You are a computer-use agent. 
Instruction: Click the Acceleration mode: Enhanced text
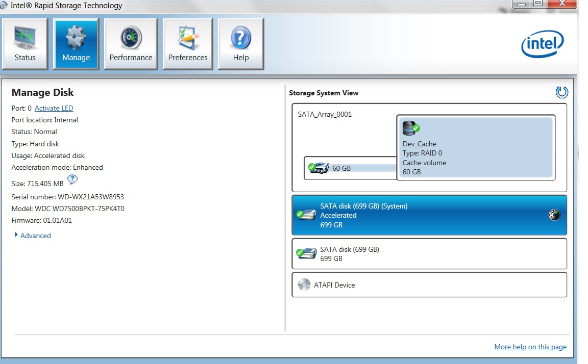(57, 167)
